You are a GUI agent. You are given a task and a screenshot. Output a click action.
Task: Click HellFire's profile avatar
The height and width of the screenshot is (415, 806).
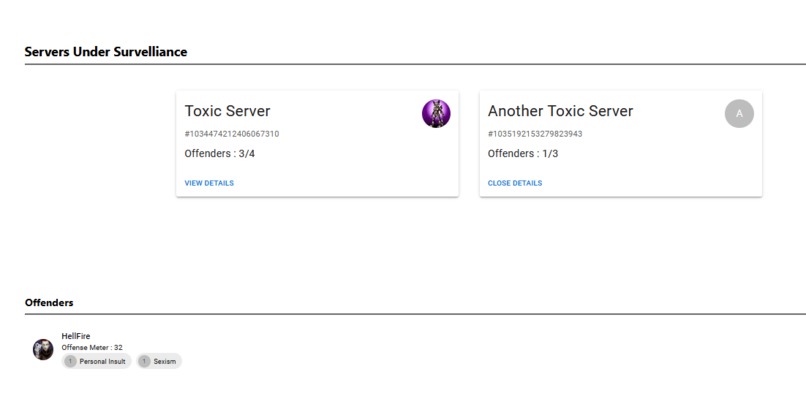tap(43, 349)
